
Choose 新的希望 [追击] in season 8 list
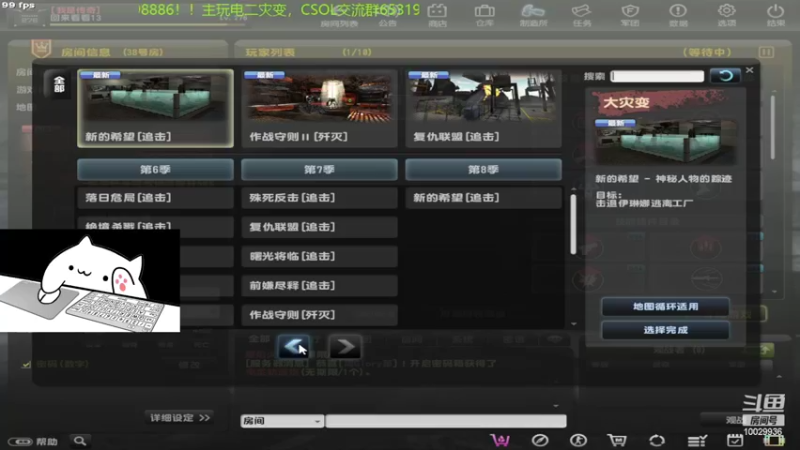[483, 198]
